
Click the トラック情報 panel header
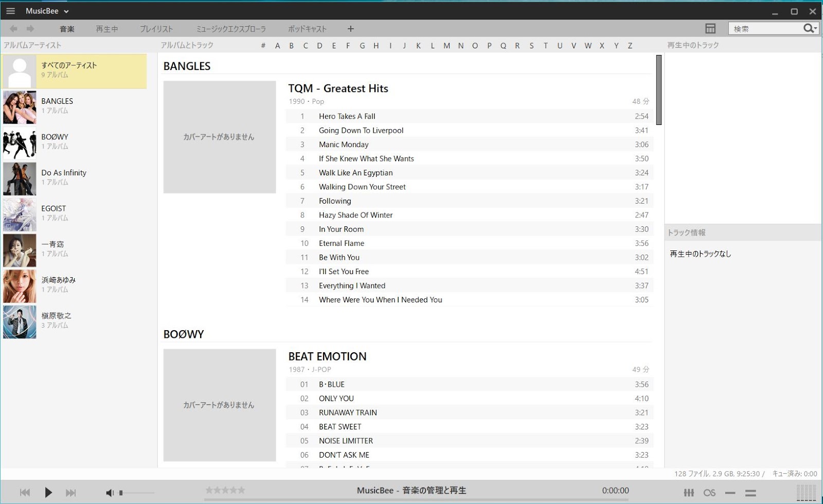coord(687,232)
